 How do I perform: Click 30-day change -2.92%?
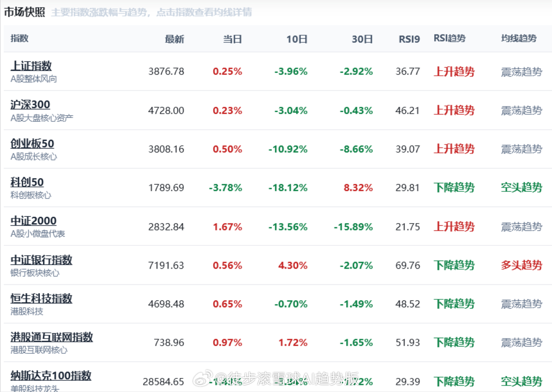(356, 71)
